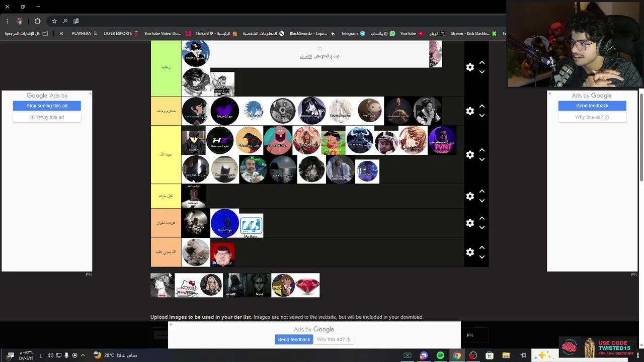Move الله يجني عليه tier row up

point(482,248)
